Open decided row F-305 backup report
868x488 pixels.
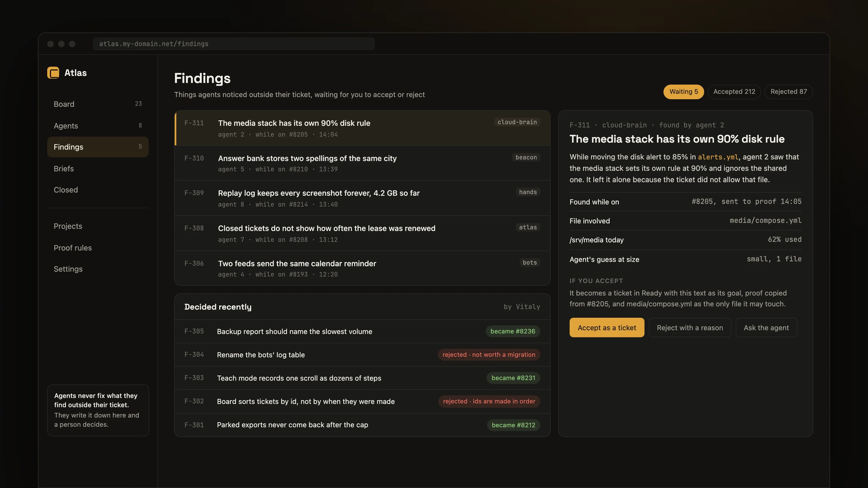(362, 331)
